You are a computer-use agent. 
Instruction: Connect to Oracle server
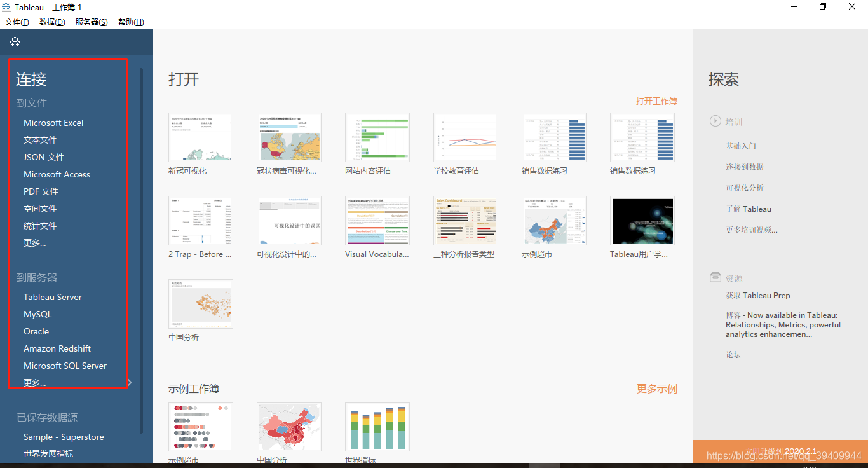[x=36, y=331]
